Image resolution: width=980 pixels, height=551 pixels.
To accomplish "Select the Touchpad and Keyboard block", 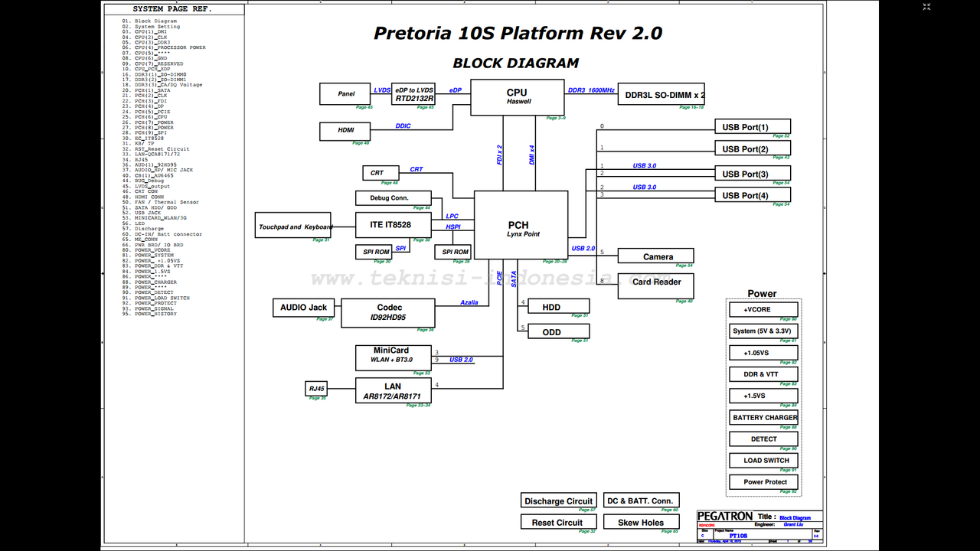I will (293, 225).
